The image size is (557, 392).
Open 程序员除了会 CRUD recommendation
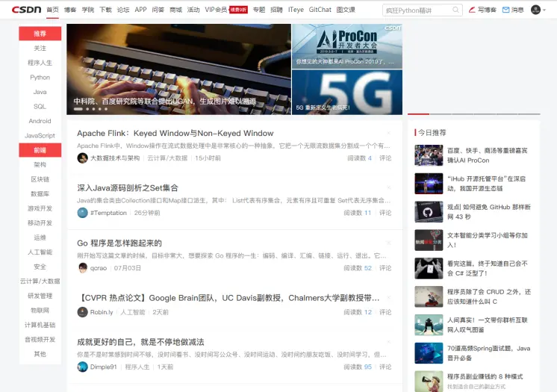coord(489,296)
